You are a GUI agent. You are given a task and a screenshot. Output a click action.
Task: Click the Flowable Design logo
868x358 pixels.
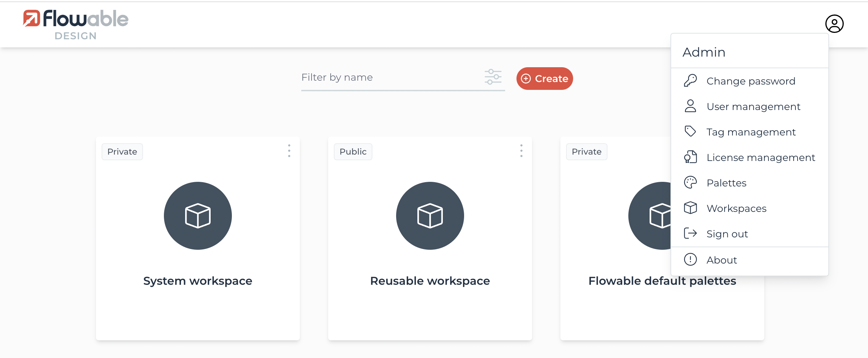pos(76,24)
